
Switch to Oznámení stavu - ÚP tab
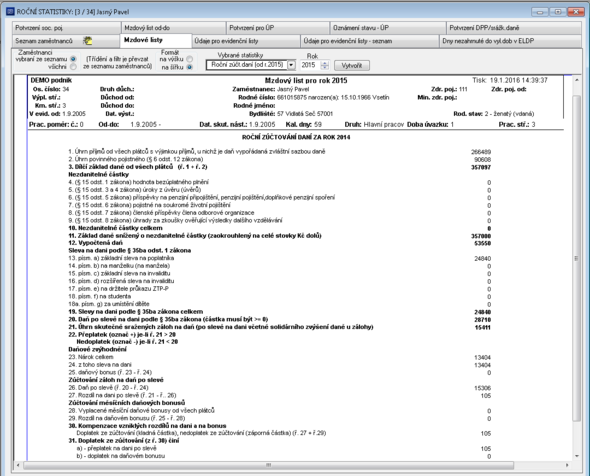tap(388, 28)
